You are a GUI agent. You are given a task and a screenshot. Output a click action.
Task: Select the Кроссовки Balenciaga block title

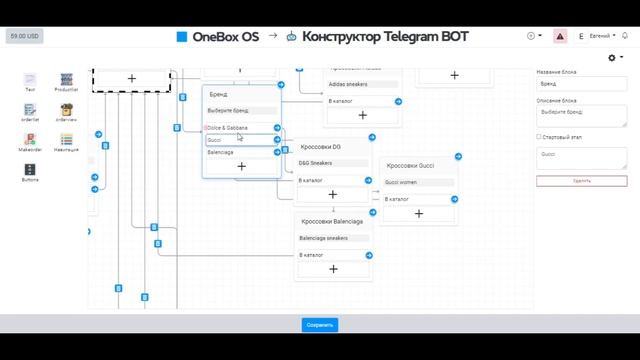click(332, 222)
